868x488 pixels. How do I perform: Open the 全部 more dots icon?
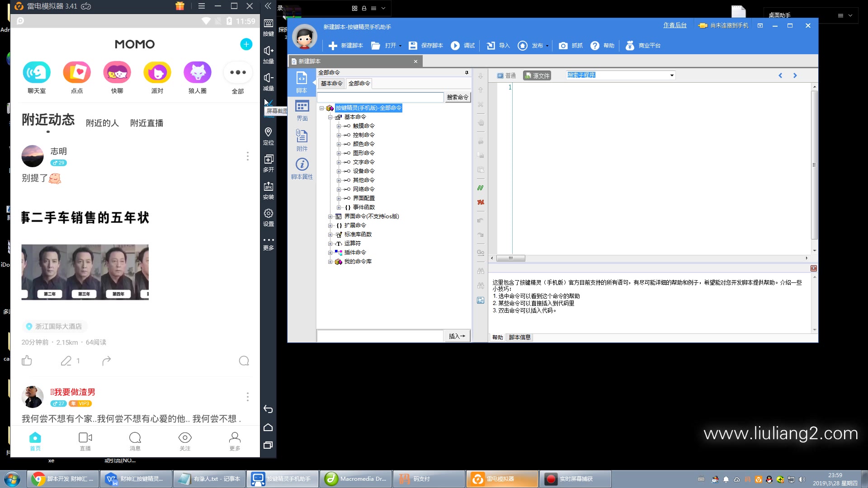point(238,72)
